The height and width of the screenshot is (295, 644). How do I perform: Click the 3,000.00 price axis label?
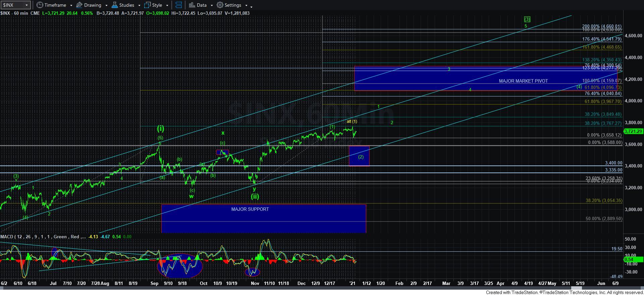633,209
